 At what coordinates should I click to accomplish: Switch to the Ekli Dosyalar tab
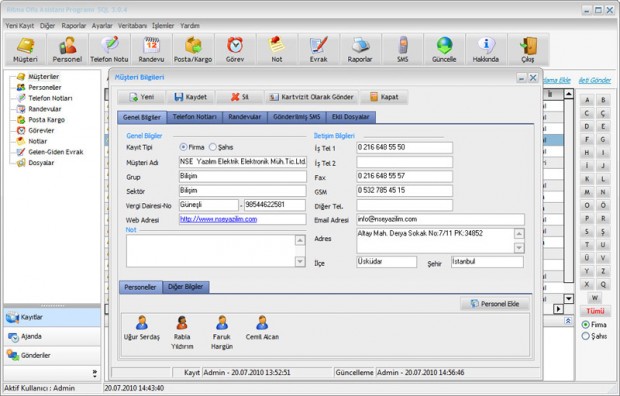pyautogui.click(x=350, y=117)
